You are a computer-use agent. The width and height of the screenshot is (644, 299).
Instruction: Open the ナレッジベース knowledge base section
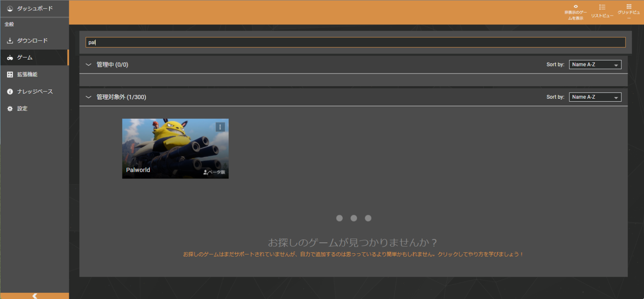pos(10,91)
